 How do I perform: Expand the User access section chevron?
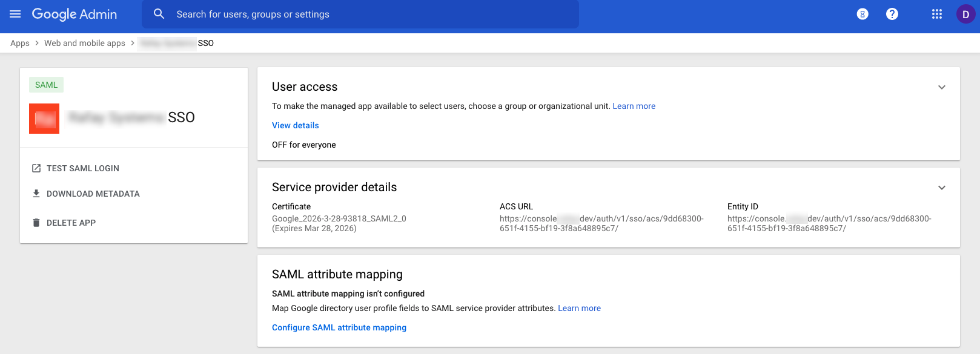coord(942,87)
